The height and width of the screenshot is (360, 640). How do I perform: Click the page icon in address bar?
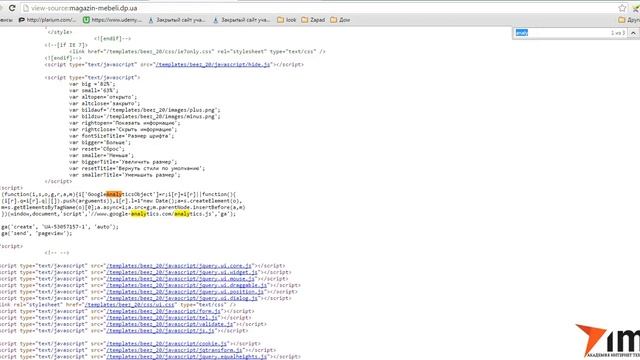pos(26,8)
